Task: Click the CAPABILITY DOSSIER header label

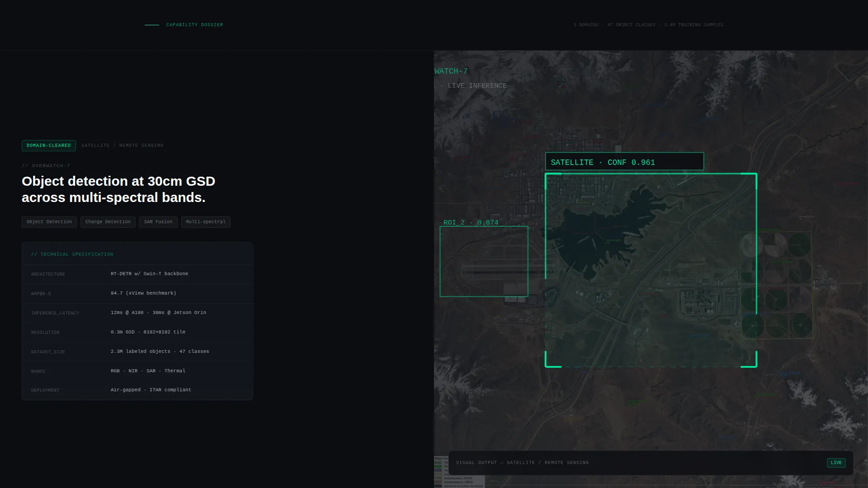Action: [194, 25]
